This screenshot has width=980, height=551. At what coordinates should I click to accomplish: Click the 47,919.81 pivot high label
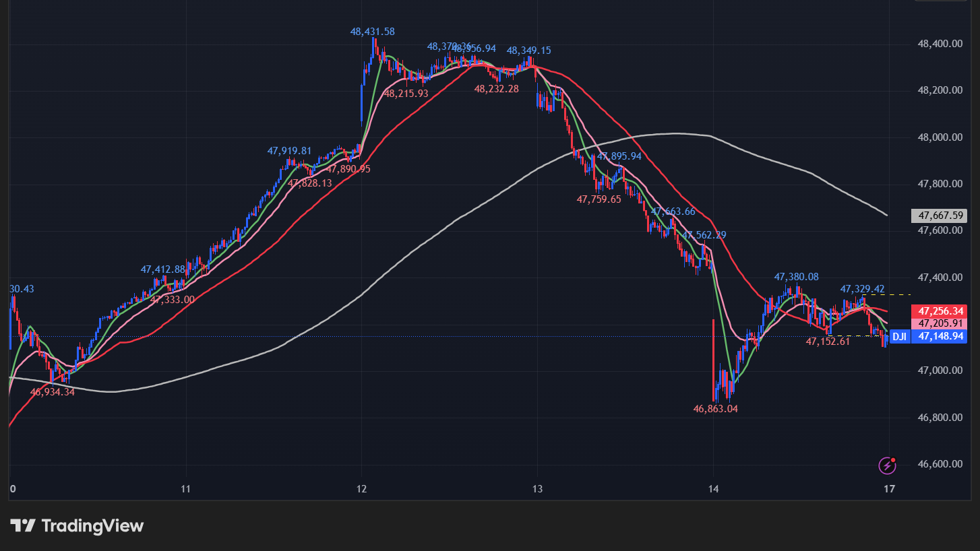(289, 151)
